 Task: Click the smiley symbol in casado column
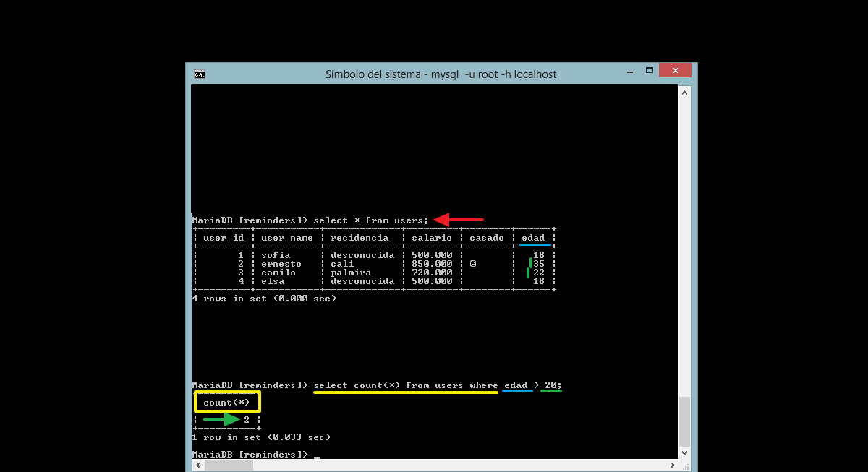pyautogui.click(x=473, y=264)
